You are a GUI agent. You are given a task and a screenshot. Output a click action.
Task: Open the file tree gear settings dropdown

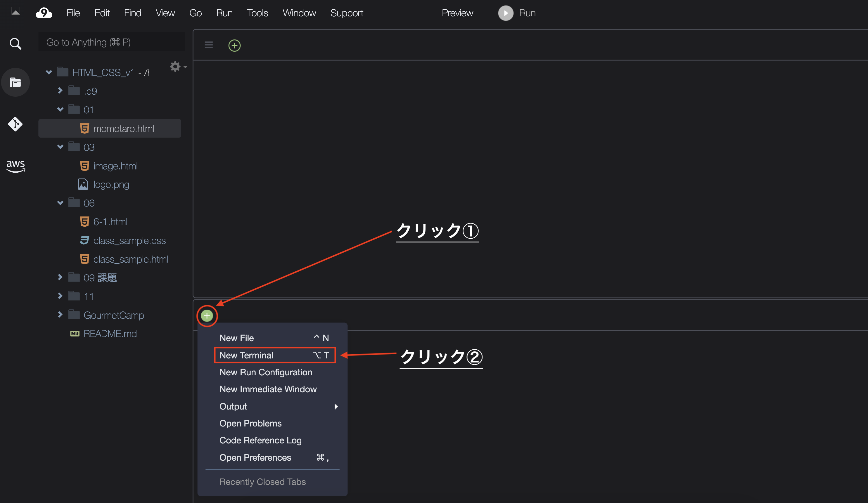click(177, 66)
